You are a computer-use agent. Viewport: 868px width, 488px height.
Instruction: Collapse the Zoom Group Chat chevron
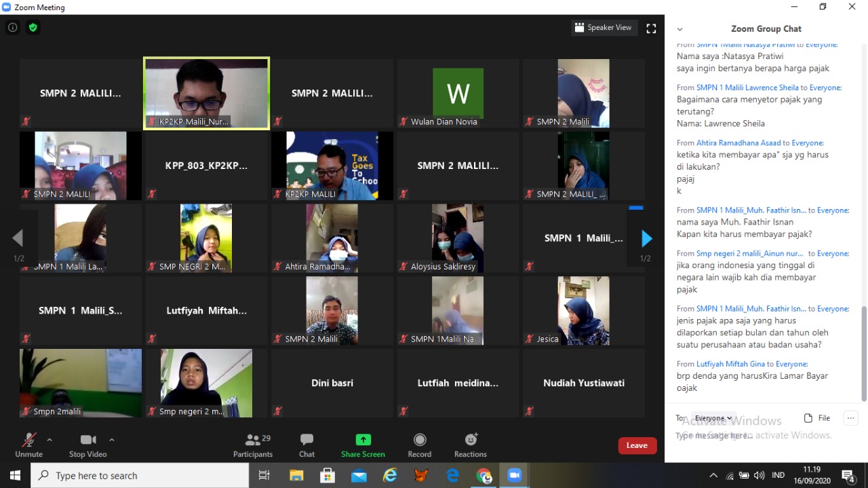[x=679, y=29]
